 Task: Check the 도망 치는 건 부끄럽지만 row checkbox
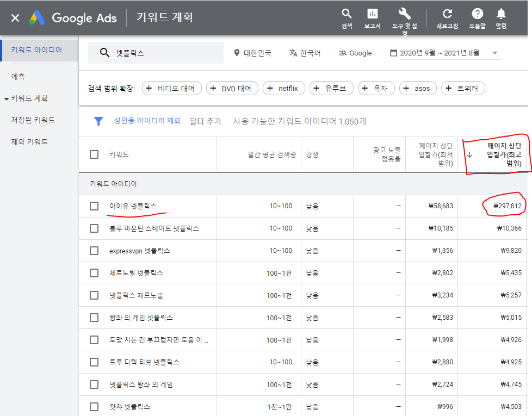(94, 340)
